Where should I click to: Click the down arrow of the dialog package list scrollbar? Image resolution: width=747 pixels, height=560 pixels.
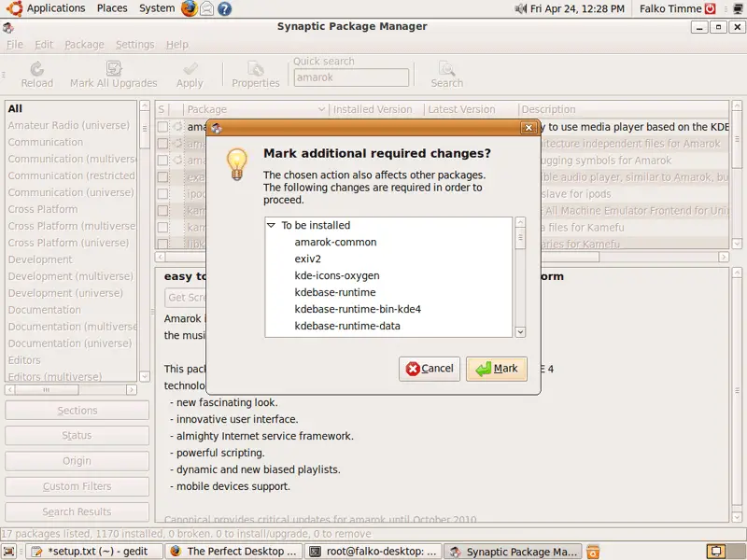point(520,332)
